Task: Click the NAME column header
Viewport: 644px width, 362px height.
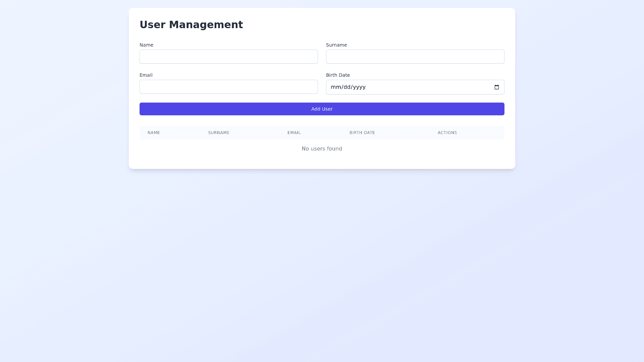Action: [x=154, y=133]
